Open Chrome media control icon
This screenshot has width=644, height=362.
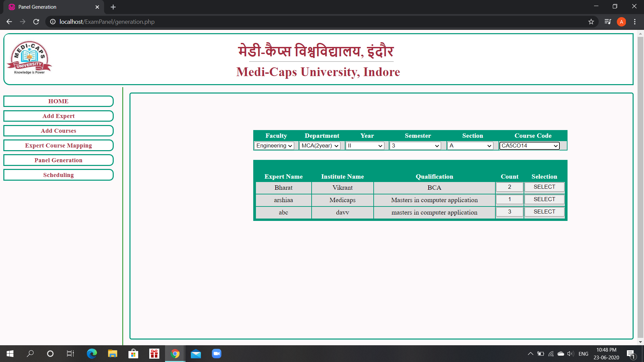(608, 22)
